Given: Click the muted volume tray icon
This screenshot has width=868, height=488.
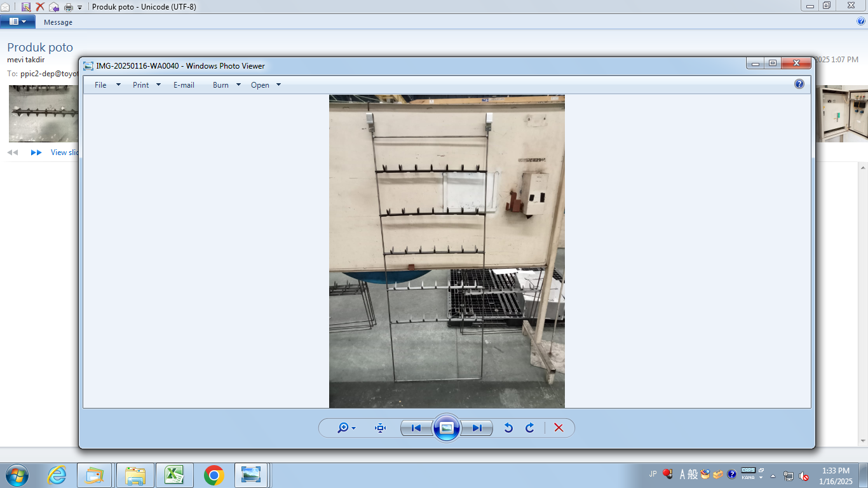Looking at the screenshot, I should [804, 475].
